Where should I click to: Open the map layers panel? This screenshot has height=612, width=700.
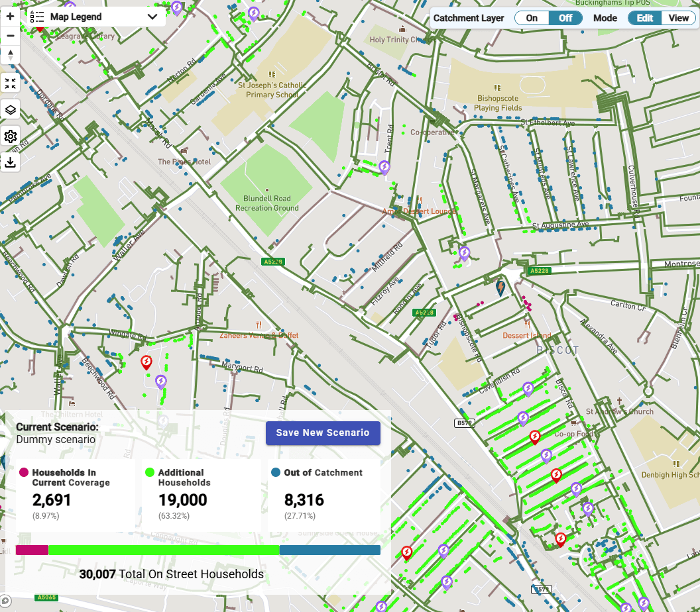pos(10,110)
